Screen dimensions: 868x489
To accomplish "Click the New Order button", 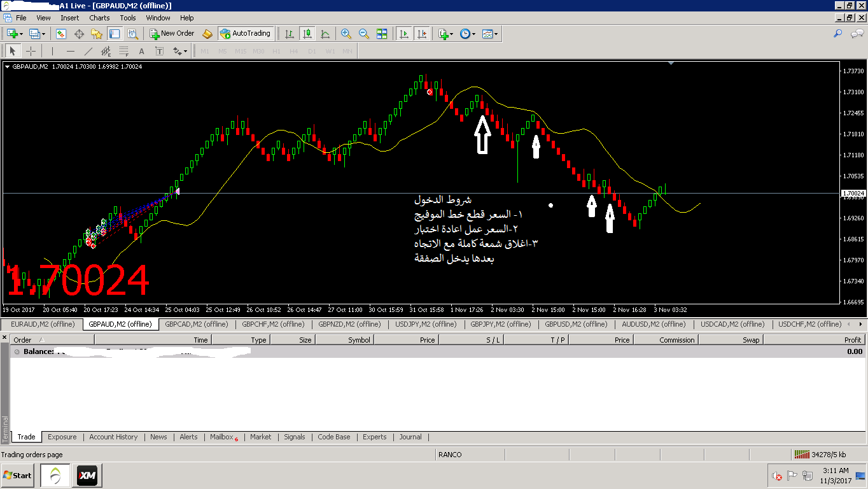I will pos(171,33).
